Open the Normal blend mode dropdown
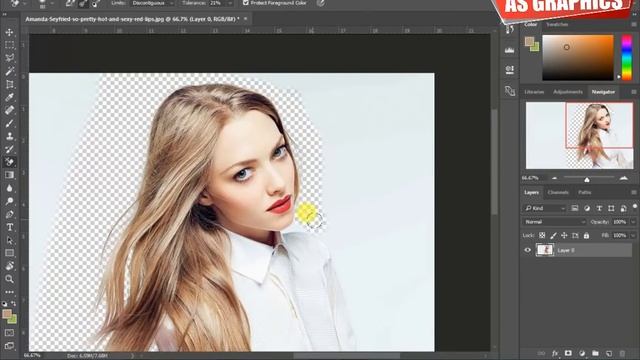Screen dimensions: 640x360 pos(554,222)
